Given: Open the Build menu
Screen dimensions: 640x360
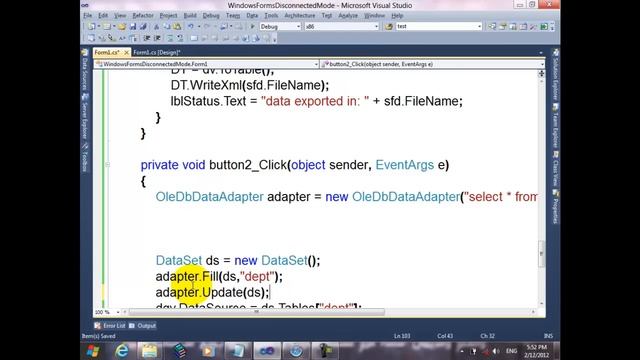Looking at the screenshot, I should 190,16.
